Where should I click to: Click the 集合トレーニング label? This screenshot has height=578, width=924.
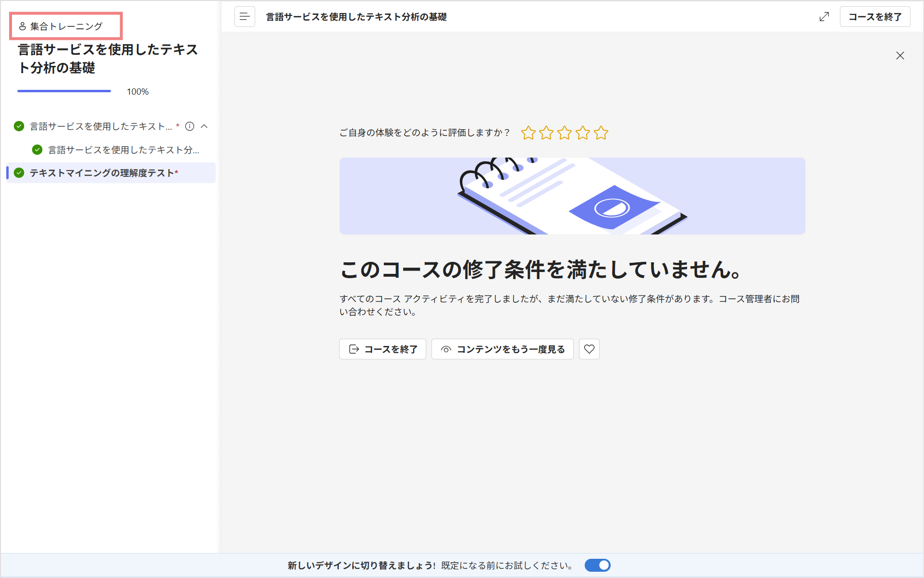point(66,26)
